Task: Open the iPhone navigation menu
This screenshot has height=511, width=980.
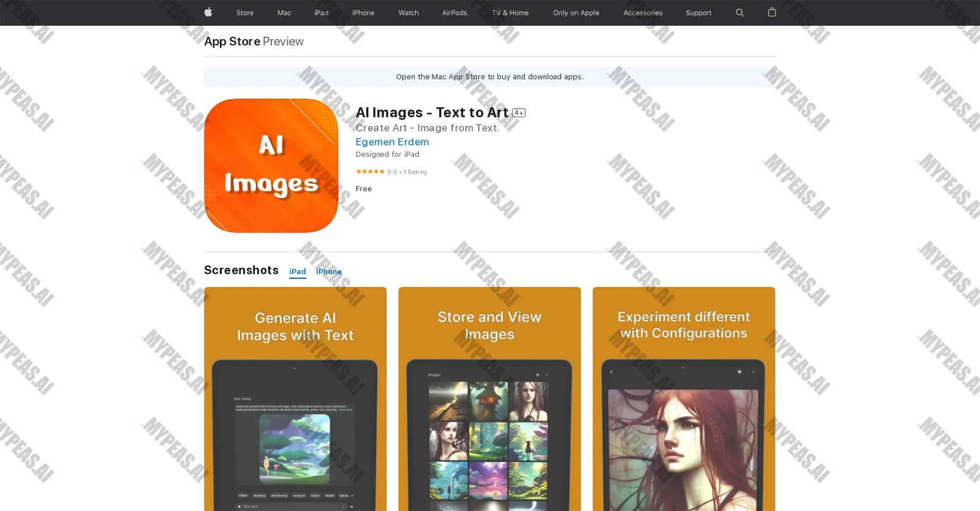Action: tap(363, 13)
